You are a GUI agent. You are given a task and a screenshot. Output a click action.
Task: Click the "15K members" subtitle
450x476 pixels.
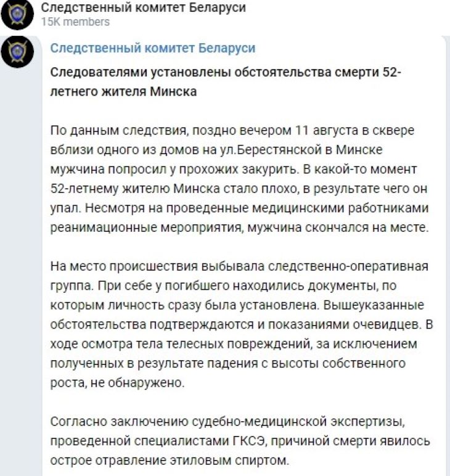(x=75, y=22)
